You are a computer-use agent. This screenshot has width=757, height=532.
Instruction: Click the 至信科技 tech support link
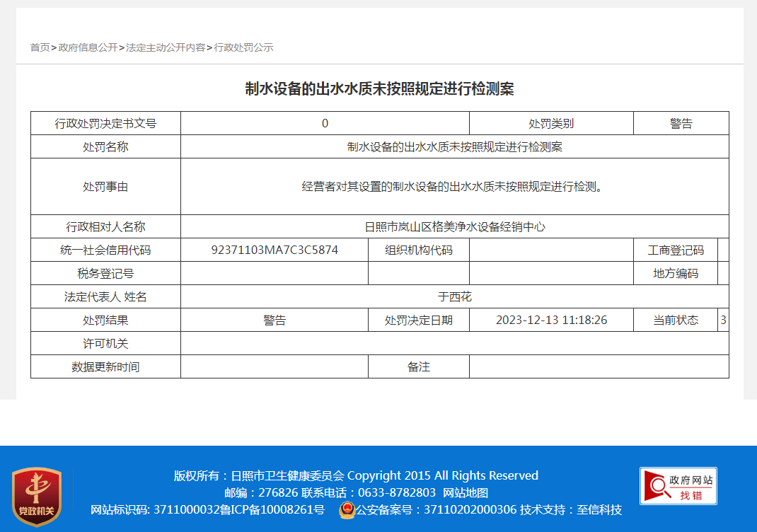(x=599, y=510)
